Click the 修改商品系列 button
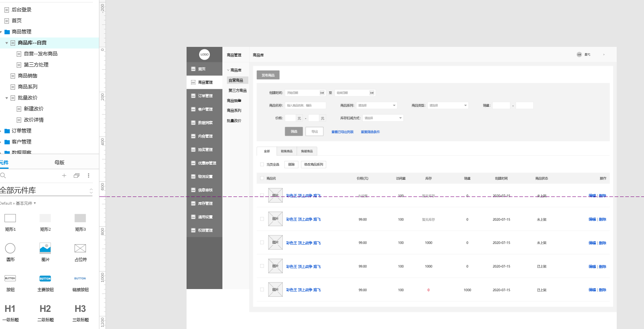This screenshot has height=329, width=644. (314, 165)
